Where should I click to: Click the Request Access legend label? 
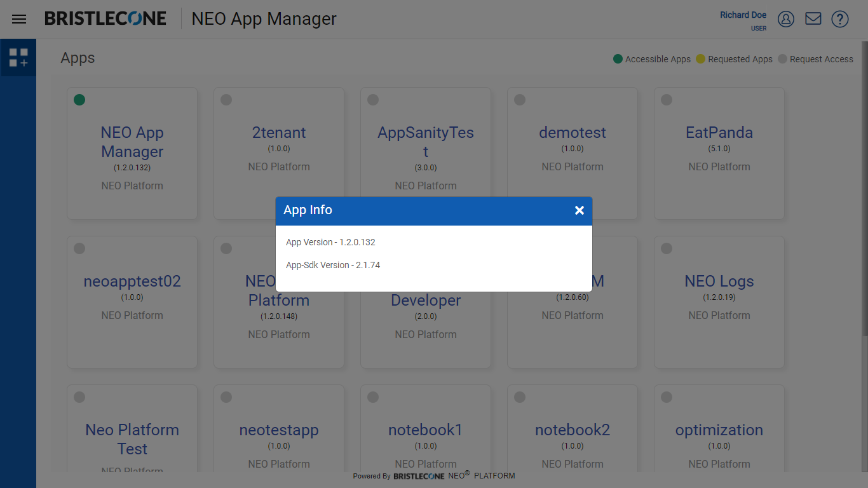tap(822, 59)
